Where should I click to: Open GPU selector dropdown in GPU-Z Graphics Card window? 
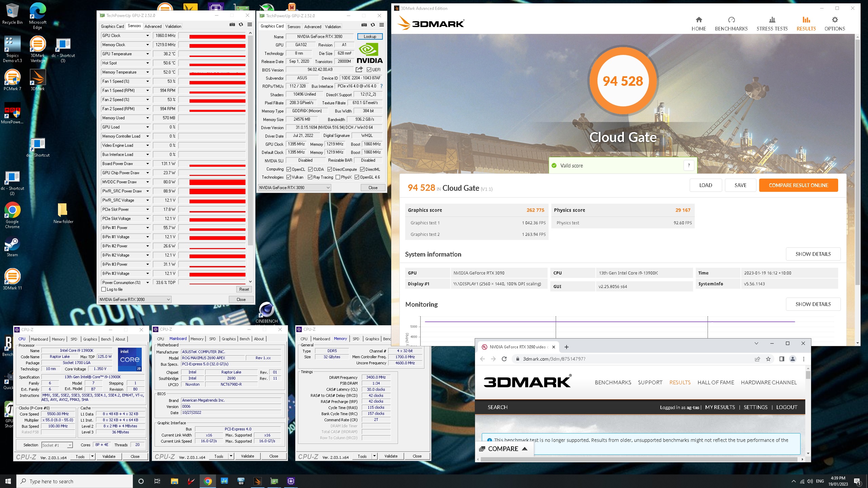point(294,188)
